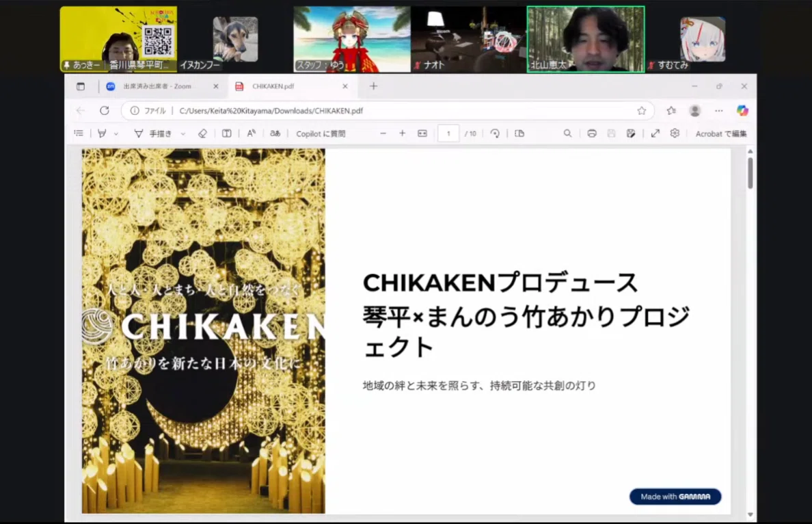Select the CHIKAKEN.pdf tab

pyautogui.click(x=291, y=87)
